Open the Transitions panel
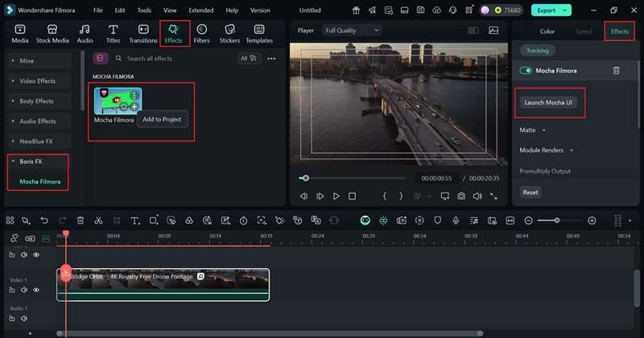Image resolution: width=644 pixels, height=338 pixels. [x=143, y=34]
